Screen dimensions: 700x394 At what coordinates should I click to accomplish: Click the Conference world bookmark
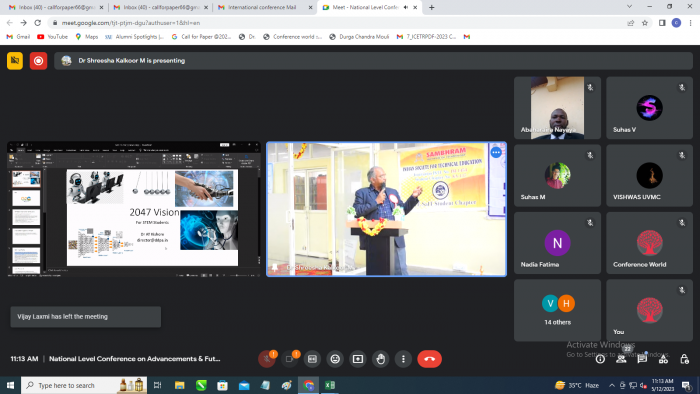pos(293,37)
